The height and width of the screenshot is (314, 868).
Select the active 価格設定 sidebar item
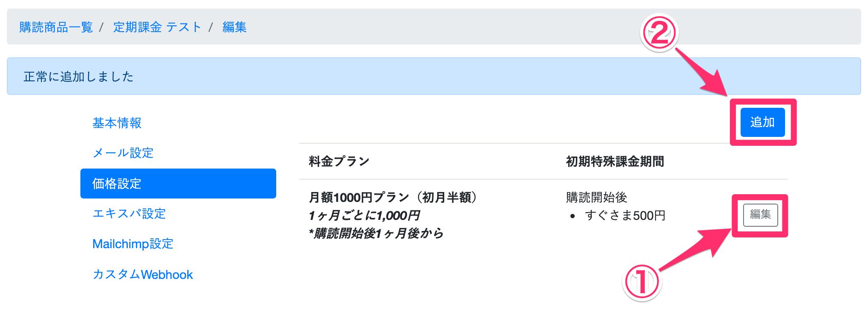178,184
